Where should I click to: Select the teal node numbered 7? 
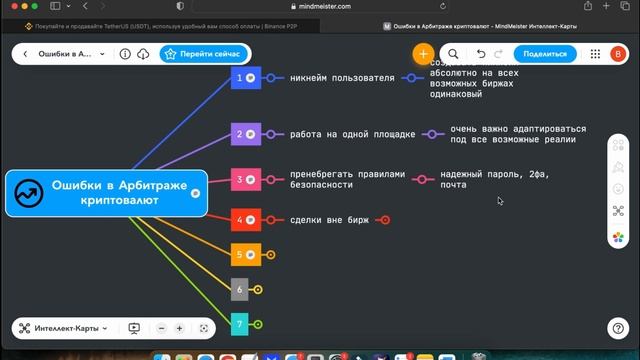tap(240, 324)
